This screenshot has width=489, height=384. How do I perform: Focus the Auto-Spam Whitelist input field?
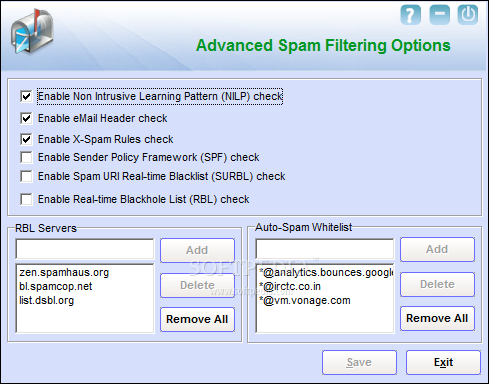[x=325, y=249]
